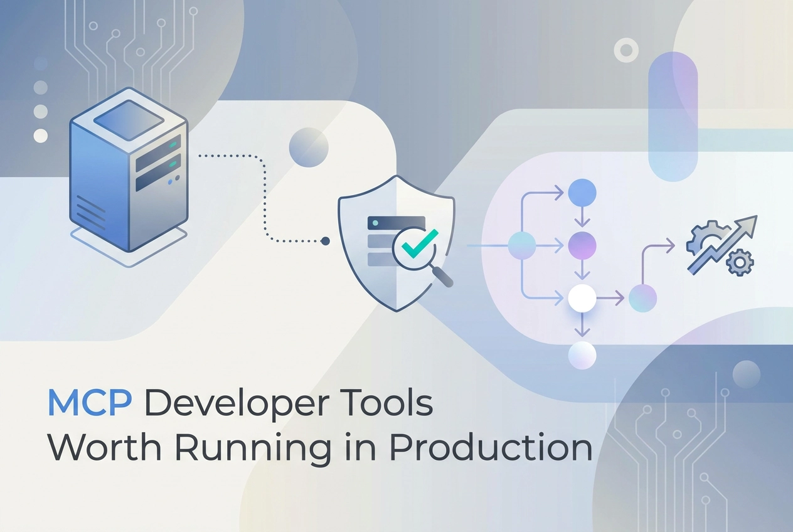
Task: Select the blue top node in the flowchart
Action: [582, 193]
